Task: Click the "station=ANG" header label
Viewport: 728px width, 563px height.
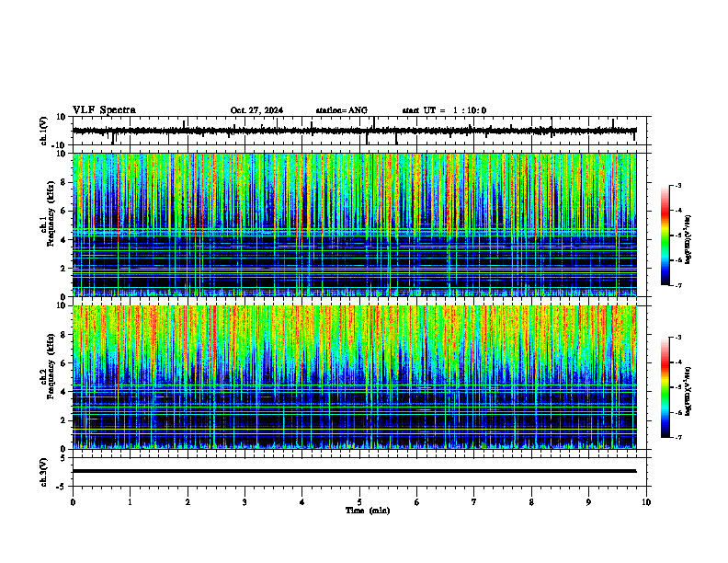Action: click(x=342, y=110)
